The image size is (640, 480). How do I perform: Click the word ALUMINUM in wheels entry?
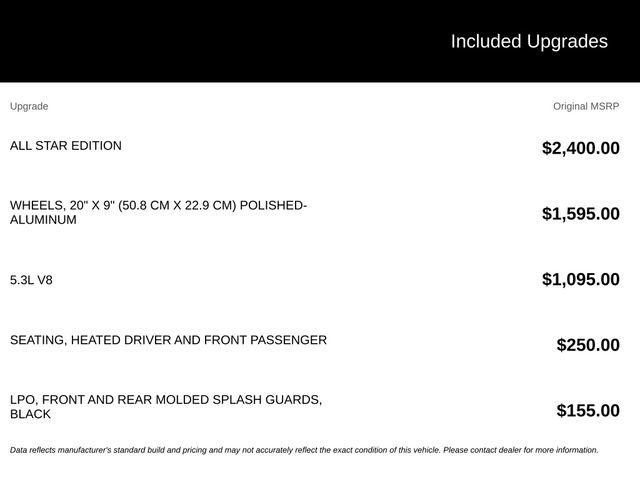click(43, 220)
